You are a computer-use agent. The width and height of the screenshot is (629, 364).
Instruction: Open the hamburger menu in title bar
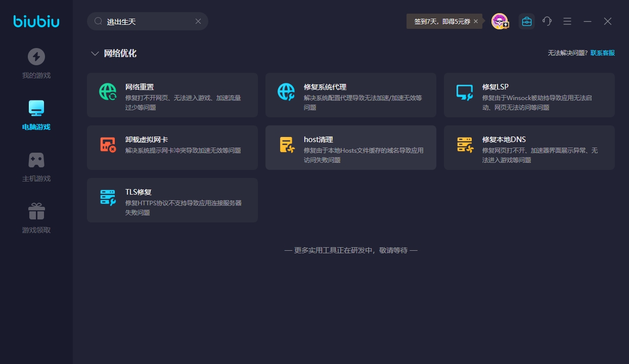click(x=567, y=21)
